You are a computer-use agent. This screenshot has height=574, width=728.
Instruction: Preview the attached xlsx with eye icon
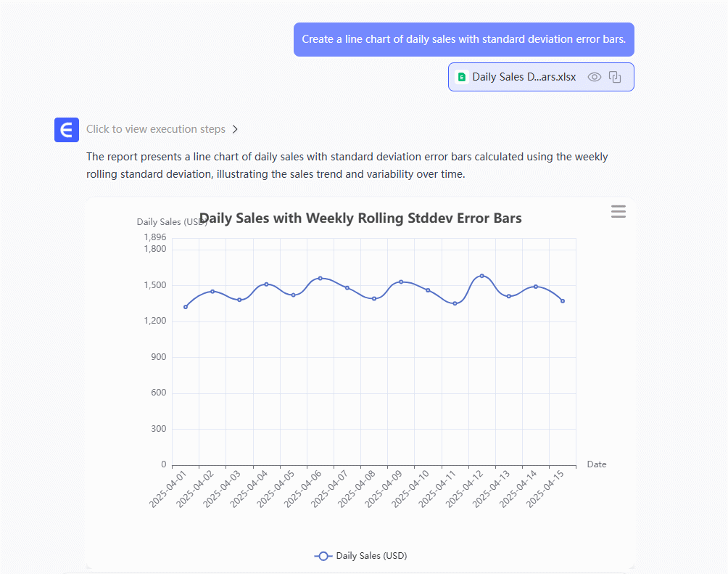[595, 77]
